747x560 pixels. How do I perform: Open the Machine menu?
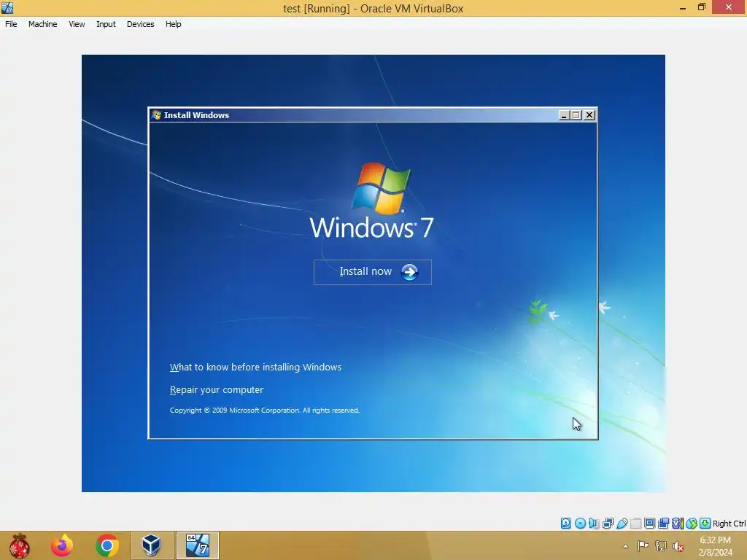pos(42,24)
